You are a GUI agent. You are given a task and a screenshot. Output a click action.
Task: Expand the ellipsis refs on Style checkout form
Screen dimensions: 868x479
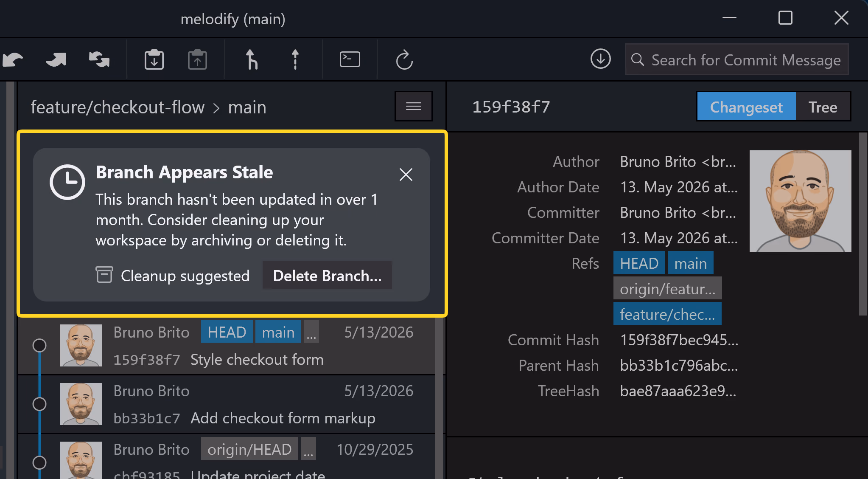(311, 332)
